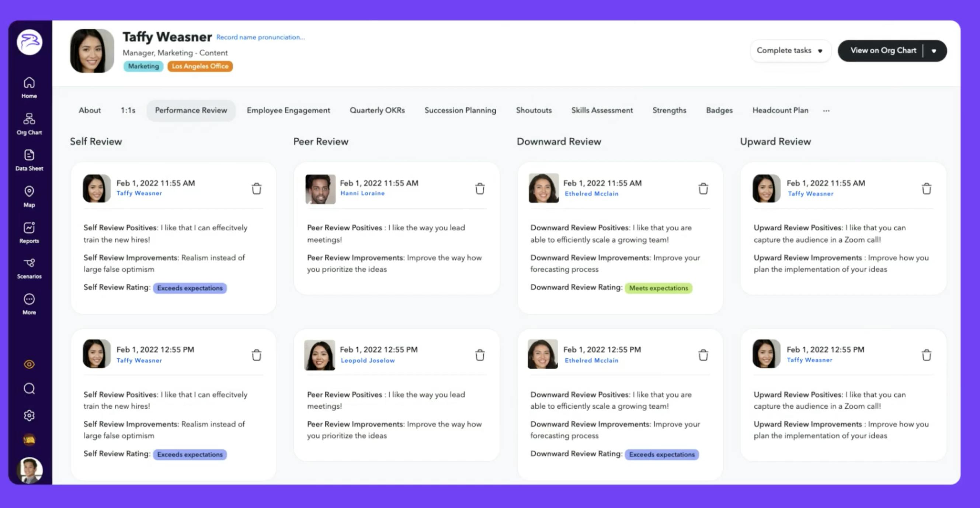Screen dimensions: 980x508
Task: Open the View on Org Chart arrow menu
Action: 934,51
